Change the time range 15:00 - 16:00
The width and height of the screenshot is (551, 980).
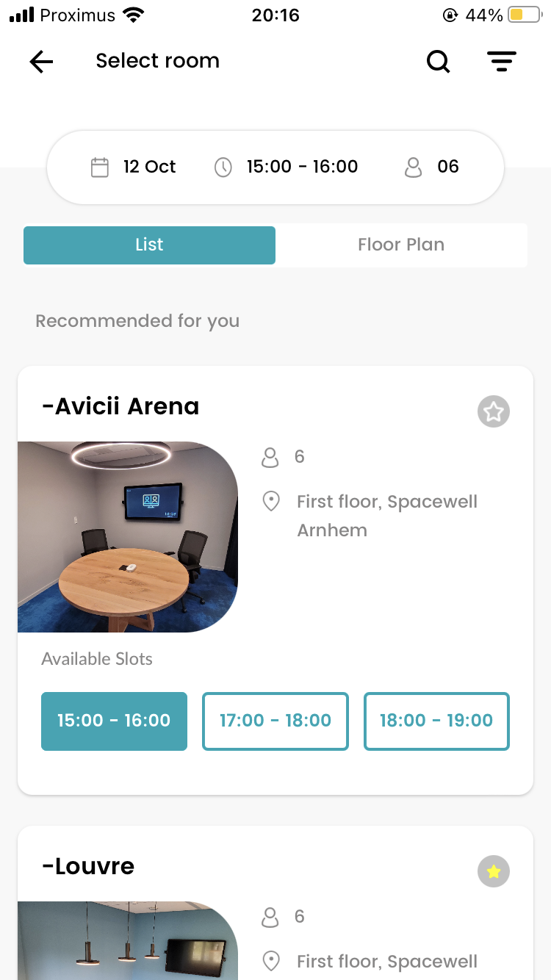click(302, 167)
